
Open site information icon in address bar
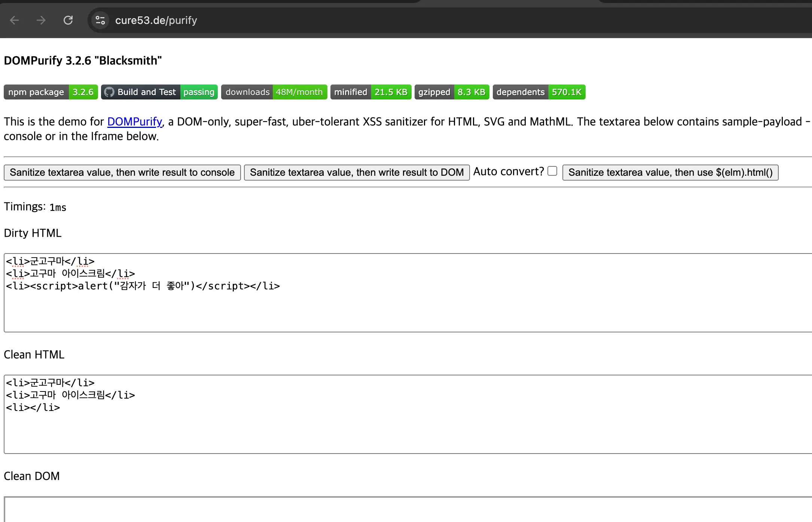coord(100,20)
